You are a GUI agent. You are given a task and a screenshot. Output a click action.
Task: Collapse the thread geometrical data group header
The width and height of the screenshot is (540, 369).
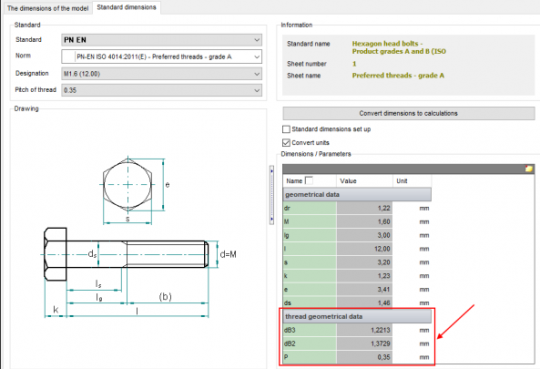point(357,316)
